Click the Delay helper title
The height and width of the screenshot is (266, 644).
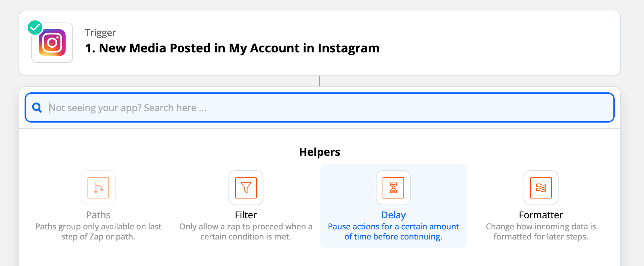pos(393,215)
